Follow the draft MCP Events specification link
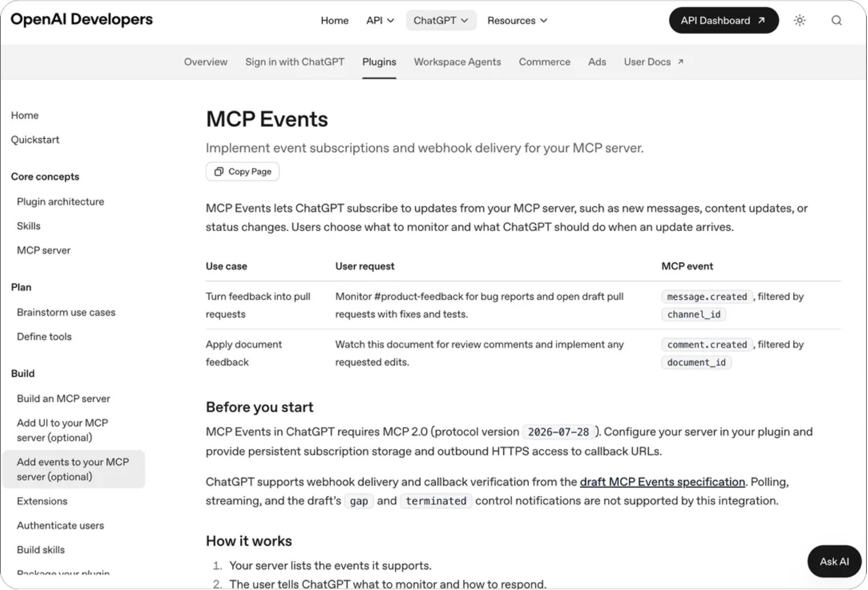Image resolution: width=868 pixels, height=590 pixels. 663,482
